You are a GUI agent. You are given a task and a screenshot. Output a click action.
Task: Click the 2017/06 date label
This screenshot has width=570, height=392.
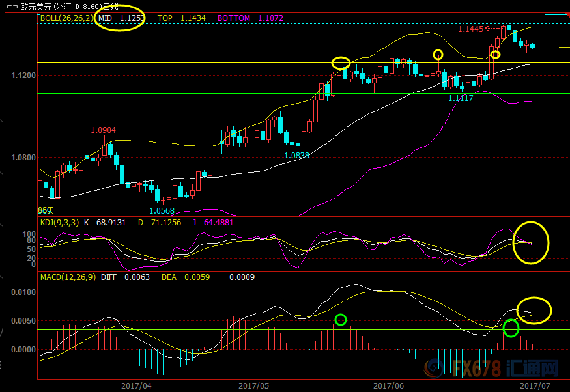(389, 386)
